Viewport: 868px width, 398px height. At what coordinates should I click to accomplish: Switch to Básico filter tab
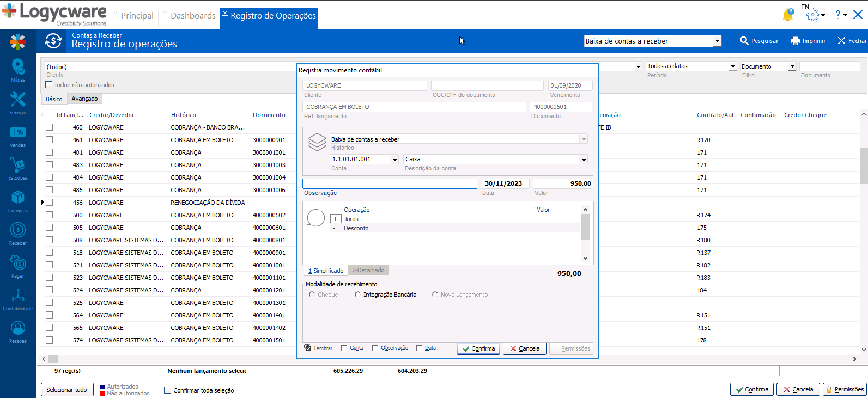pyautogui.click(x=54, y=99)
